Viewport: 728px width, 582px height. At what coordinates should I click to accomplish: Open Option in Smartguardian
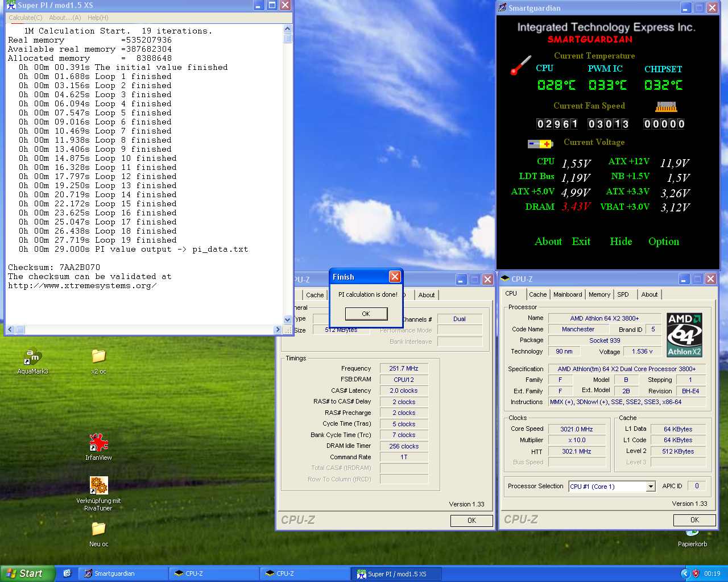point(664,242)
